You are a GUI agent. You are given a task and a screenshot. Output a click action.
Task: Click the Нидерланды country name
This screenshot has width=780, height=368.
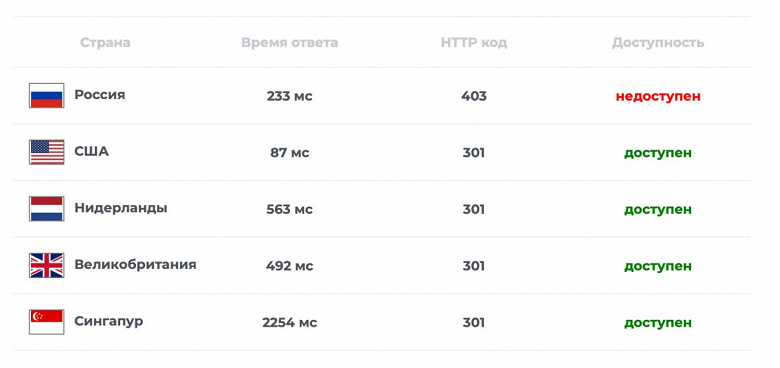[x=121, y=208]
